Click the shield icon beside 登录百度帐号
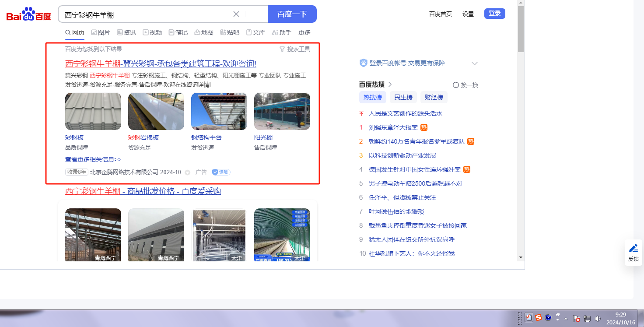The width and height of the screenshot is (644, 327). (364, 63)
